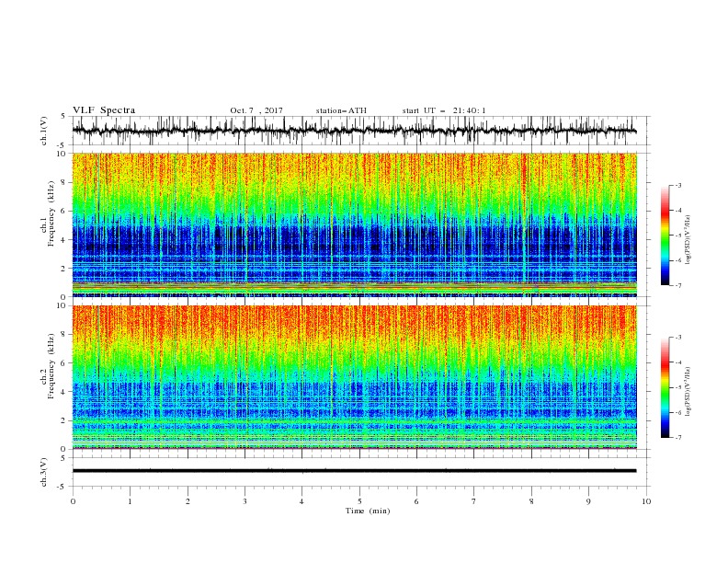
Task: Click the "-7" label on ch.2 color bar
Action: pos(677,438)
